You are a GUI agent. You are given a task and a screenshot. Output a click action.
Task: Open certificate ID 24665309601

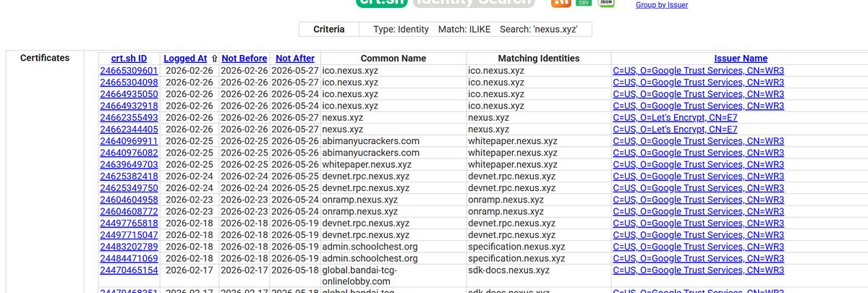[129, 71]
